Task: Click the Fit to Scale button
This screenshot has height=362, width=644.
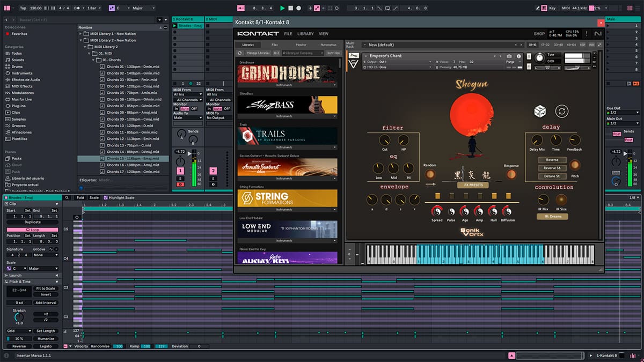Action: click(46, 289)
